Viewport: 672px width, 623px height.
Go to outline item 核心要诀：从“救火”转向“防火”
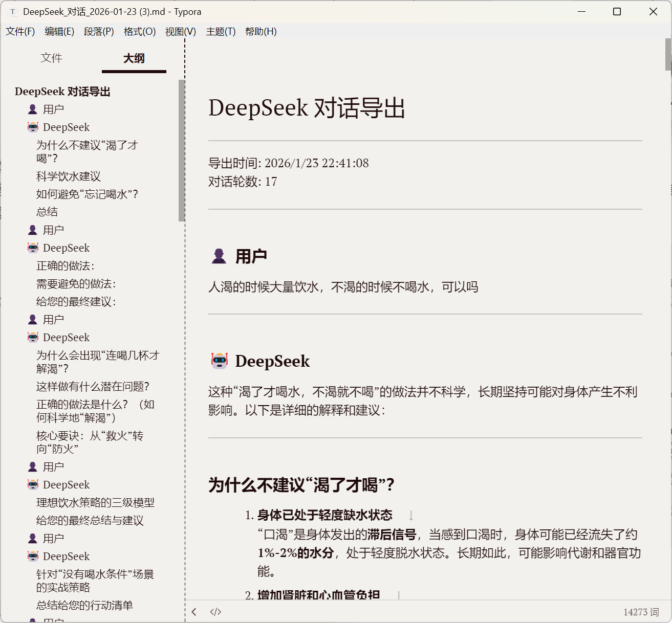pyautogui.click(x=90, y=442)
